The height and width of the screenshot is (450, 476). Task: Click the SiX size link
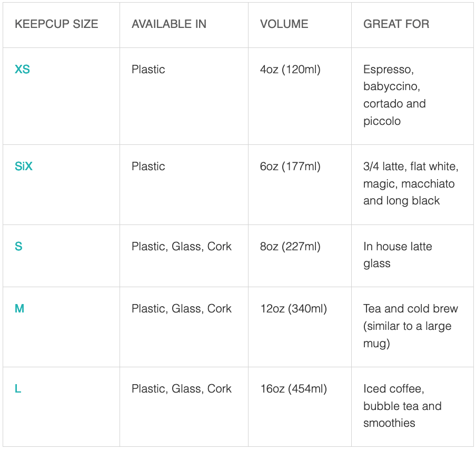point(24,167)
